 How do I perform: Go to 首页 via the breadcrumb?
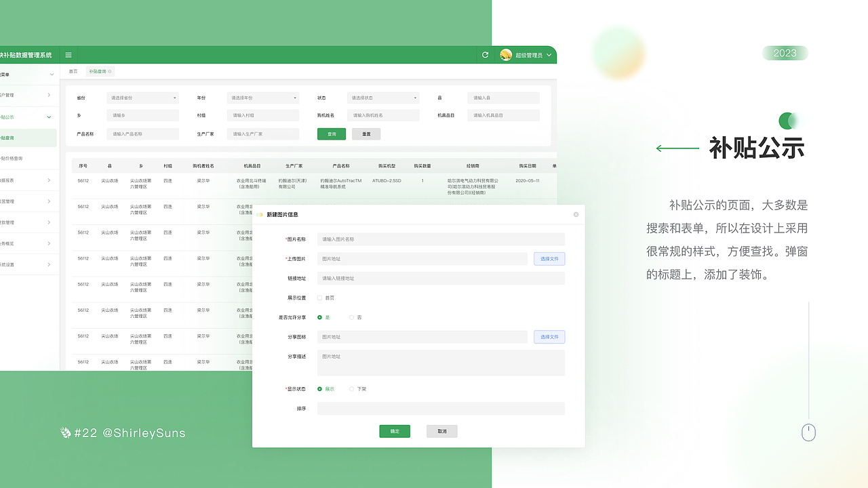[73, 70]
